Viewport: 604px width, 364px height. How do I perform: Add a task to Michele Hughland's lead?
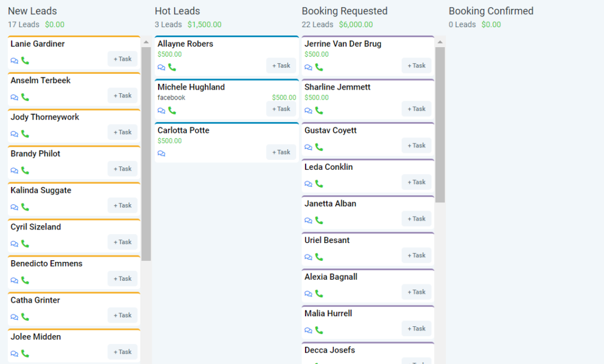[x=281, y=109]
